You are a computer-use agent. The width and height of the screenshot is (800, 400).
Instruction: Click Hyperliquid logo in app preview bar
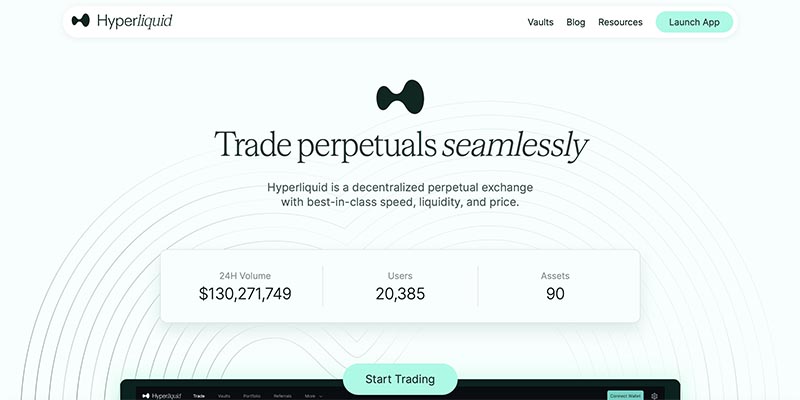coord(157,396)
